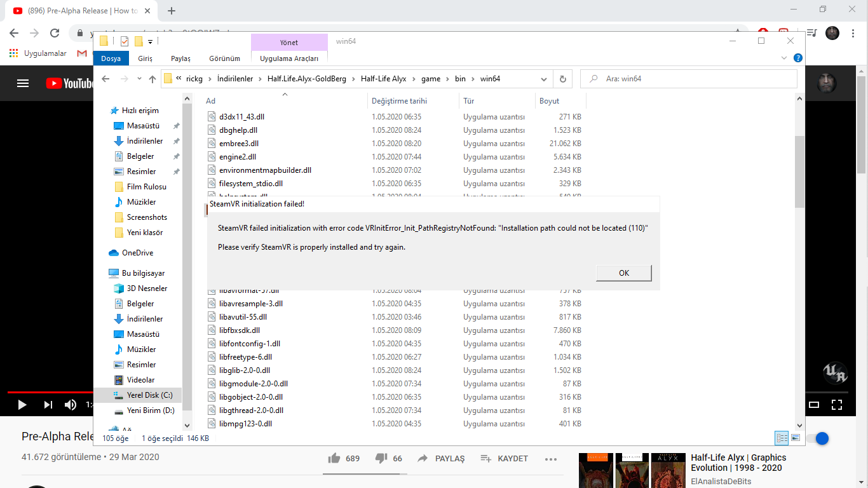Select Bu bilgisayar in navigation pane
868x488 pixels.
[143, 273]
